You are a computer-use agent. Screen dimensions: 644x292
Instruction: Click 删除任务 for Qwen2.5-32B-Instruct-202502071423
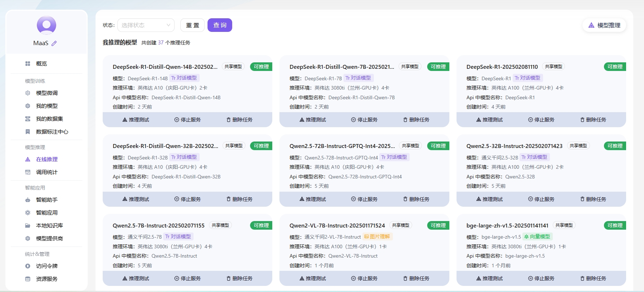(x=593, y=199)
